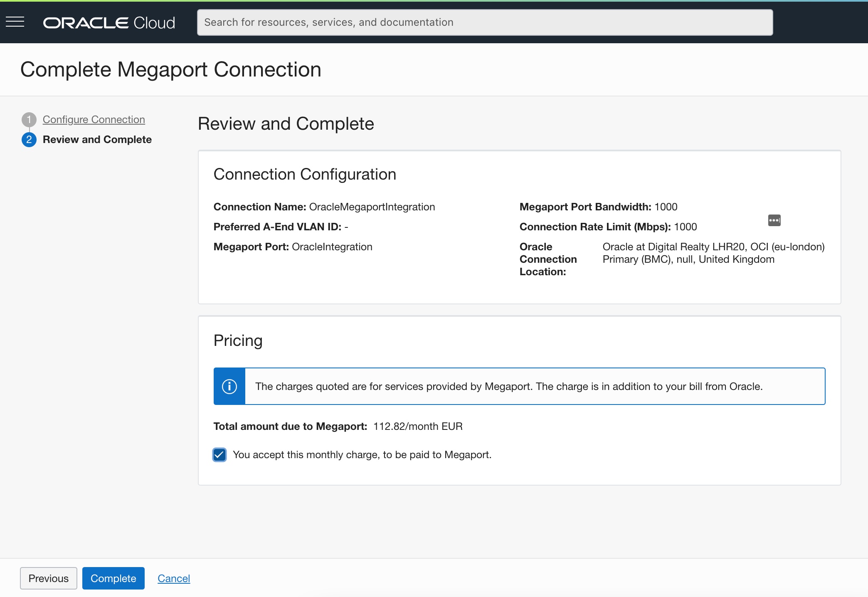Open the hamburger navigation menu
Screen dimensions: 868x597
(15, 22)
